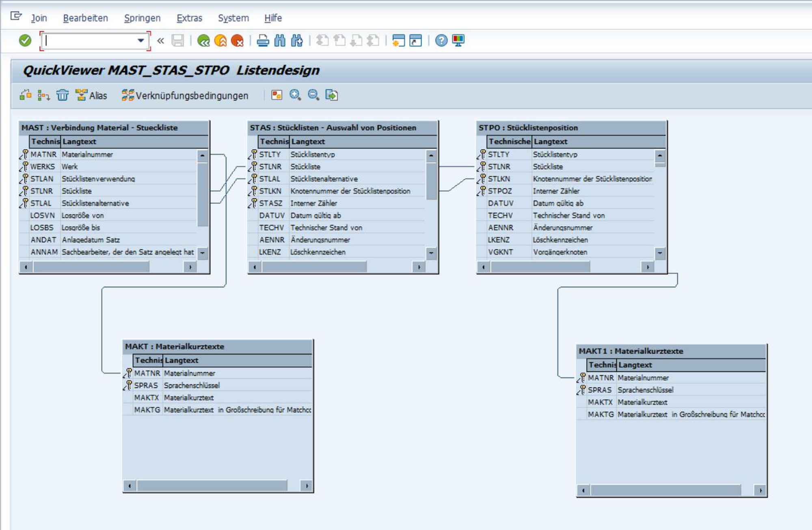Open the System menu
This screenshot has height=530, width=812.
[233, 18]
